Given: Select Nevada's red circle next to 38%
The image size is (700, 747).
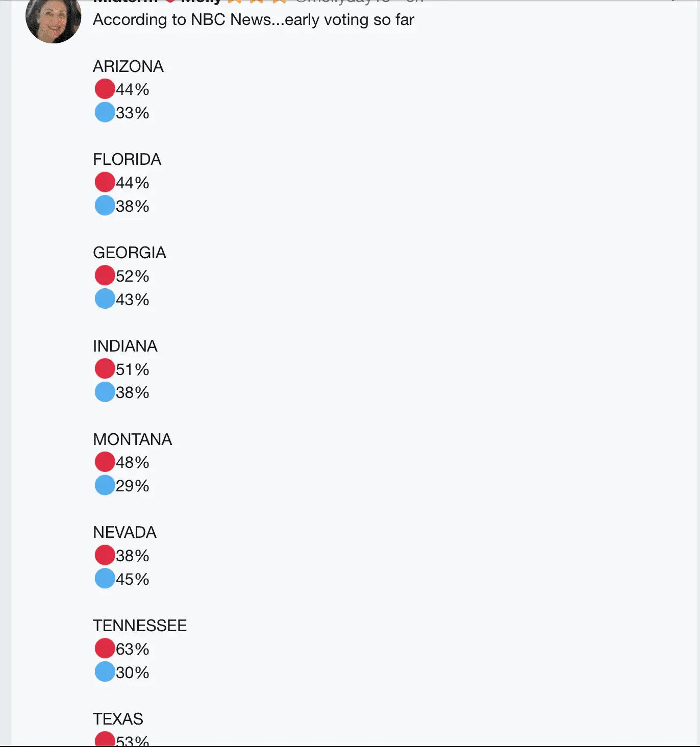Looking at the screenshot, I should click(105, 555).
